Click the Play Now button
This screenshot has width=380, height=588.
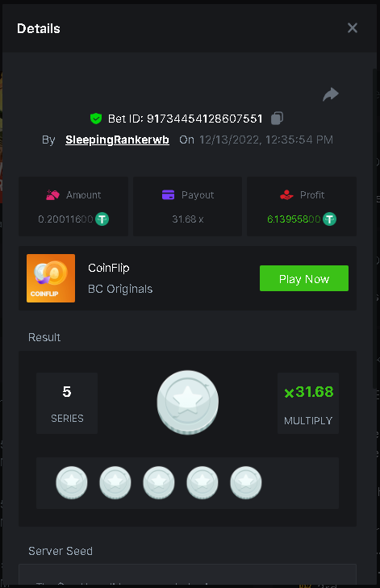[x=304, y=278]
